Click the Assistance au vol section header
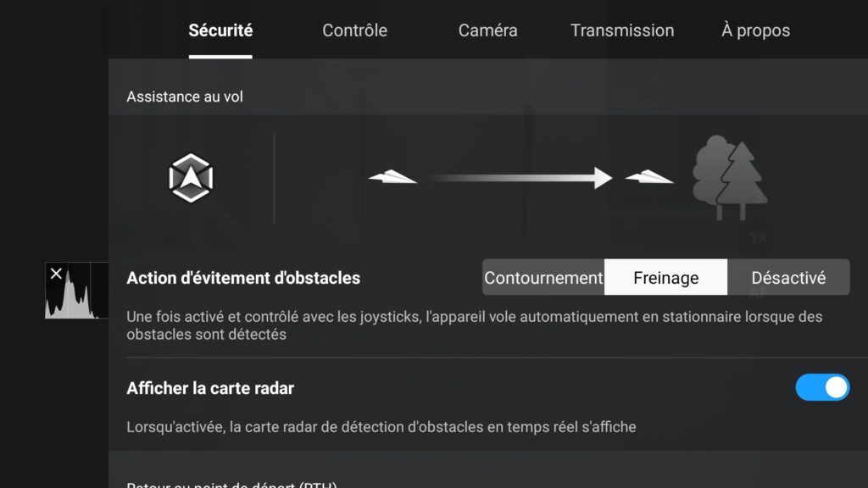The height and width of the screenshot is (488, 868). click(x=185, y=97)
